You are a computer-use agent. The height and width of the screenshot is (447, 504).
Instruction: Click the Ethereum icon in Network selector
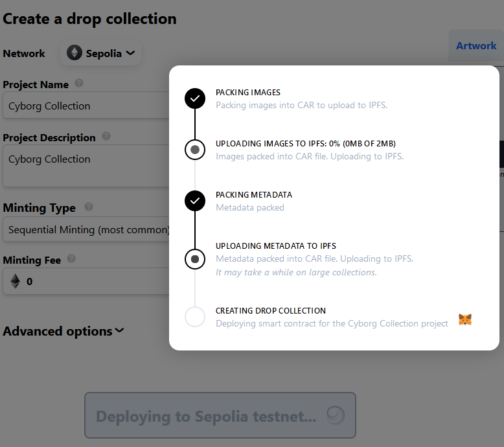tap(75, 53)
